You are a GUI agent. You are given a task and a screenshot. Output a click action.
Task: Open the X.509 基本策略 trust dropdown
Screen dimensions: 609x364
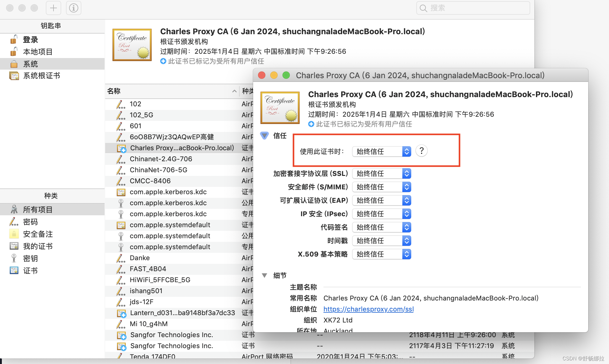(x=382, y=254)
